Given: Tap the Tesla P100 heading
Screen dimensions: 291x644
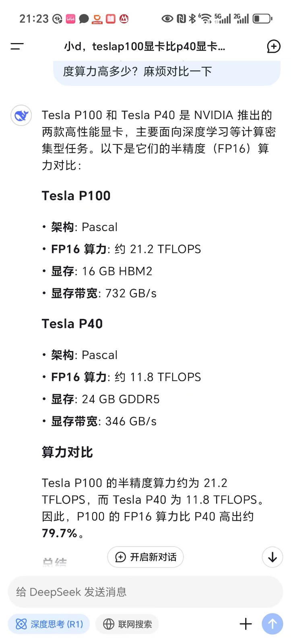Looking at the screenshot, I should pyautogui.click(x=76, y=196).
